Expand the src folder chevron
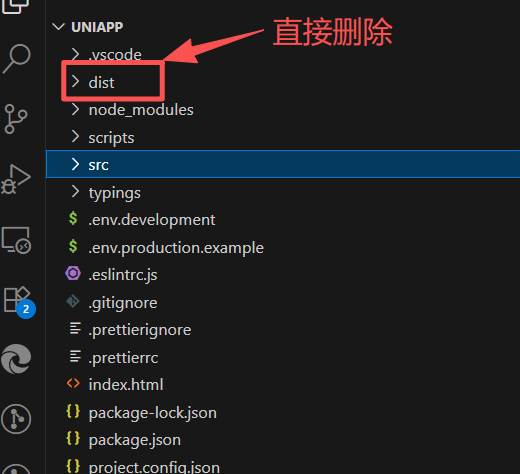The width and height of the screenshot is (520, 474). (76, 164)
